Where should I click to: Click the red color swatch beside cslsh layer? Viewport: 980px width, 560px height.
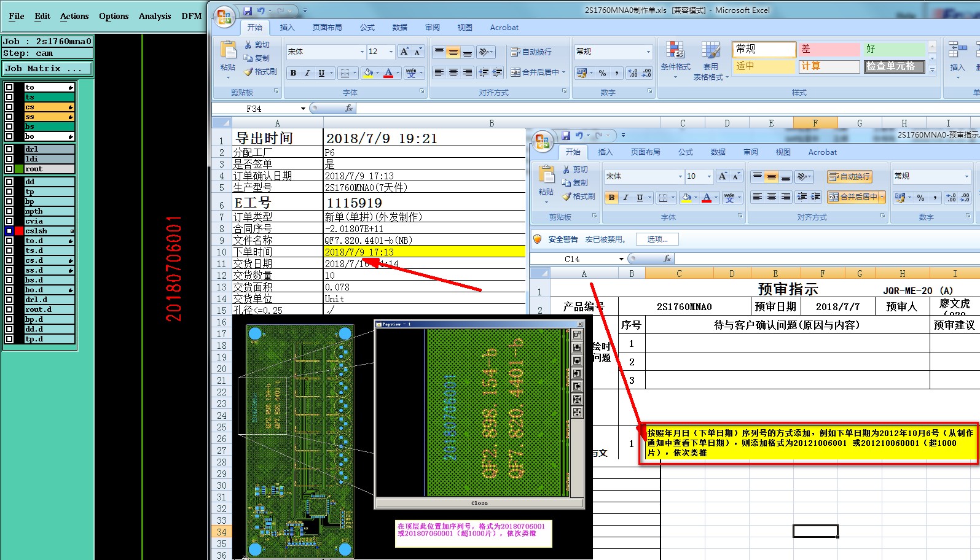click(19, 231)
